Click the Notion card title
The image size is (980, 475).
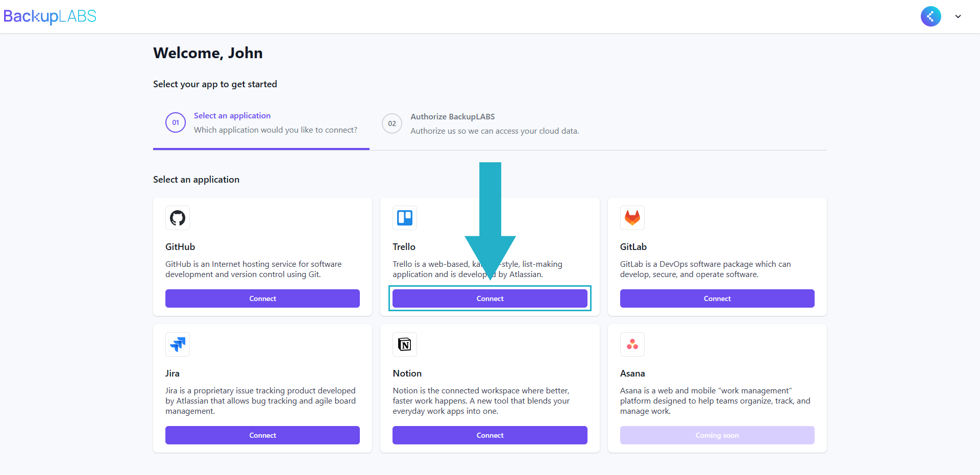click(x=407, y=373)
